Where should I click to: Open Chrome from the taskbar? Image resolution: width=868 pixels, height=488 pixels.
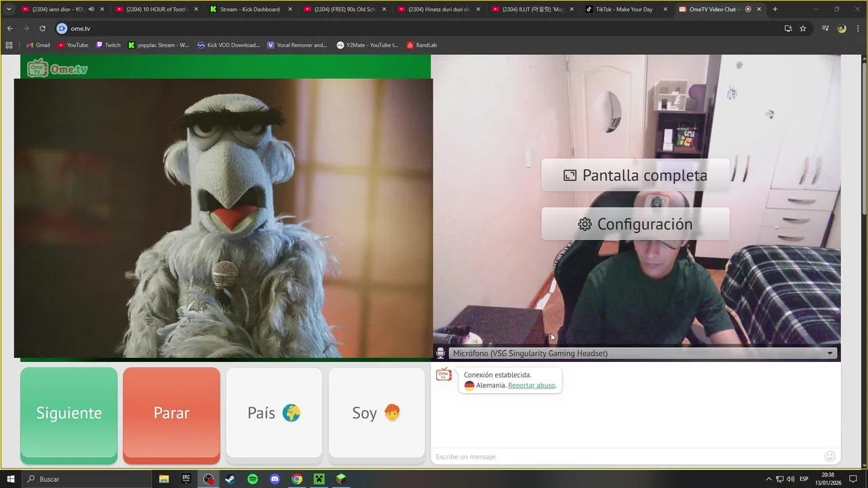tap(297, 479)
